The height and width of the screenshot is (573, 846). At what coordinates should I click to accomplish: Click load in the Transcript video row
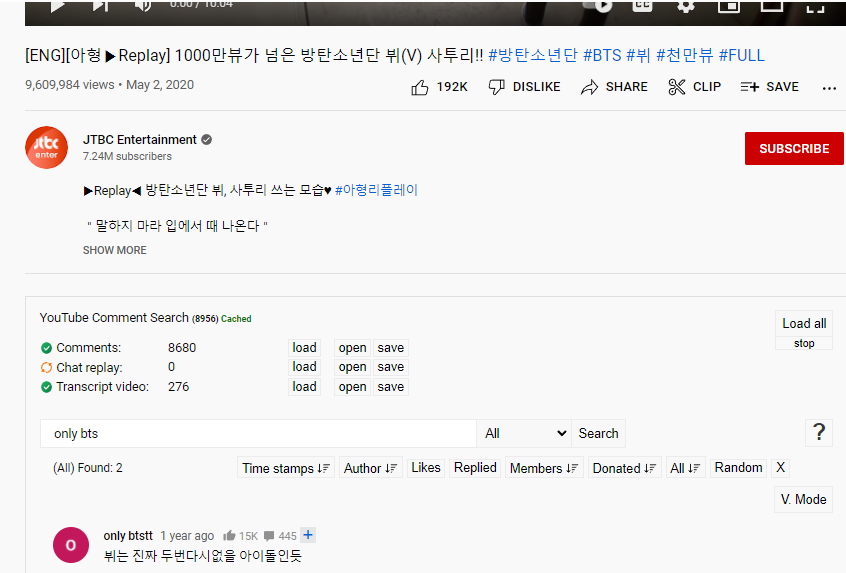[x=304, y=387]
